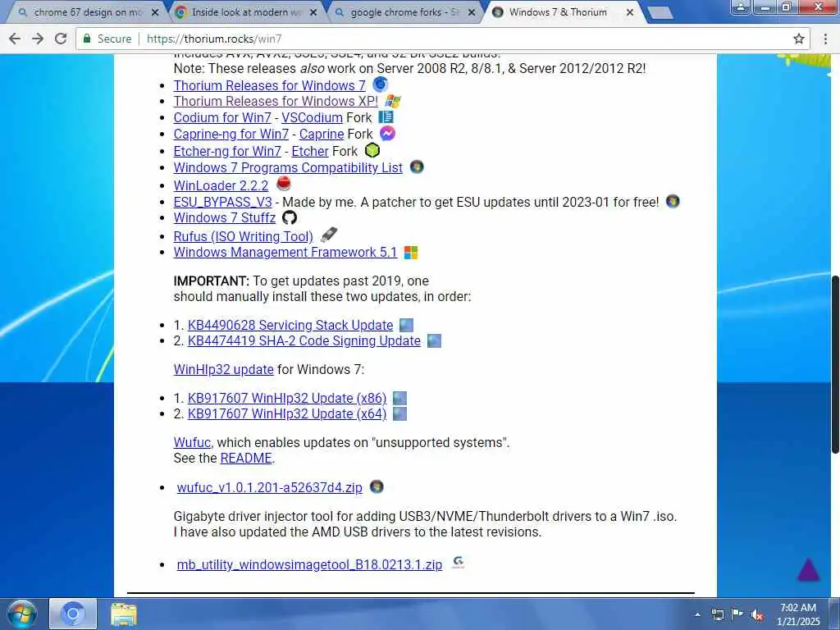Screen dimensions: 840x630
Task: Open the WinHlp32 update link
Action: tap(223, 369)
